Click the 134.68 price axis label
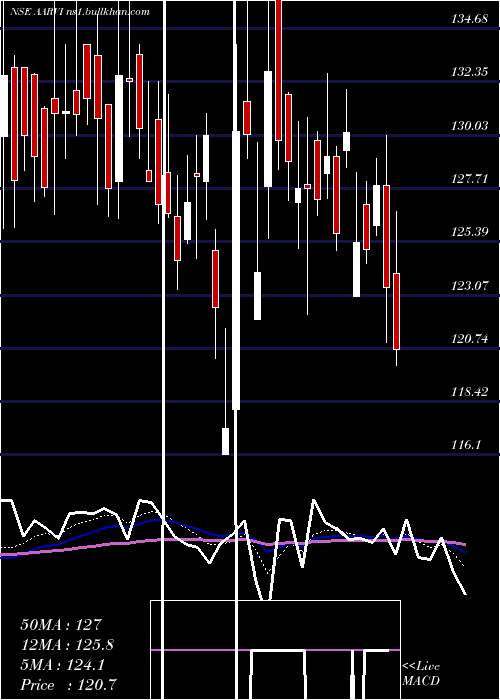Image resolution: width=500 pixels, height=700 pixels. [470, 19]
